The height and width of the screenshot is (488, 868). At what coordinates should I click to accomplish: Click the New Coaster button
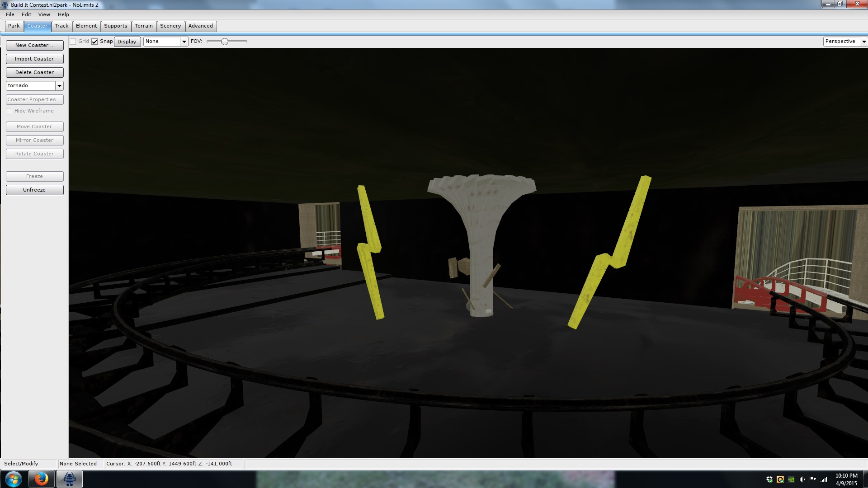(x=34, y=45)
